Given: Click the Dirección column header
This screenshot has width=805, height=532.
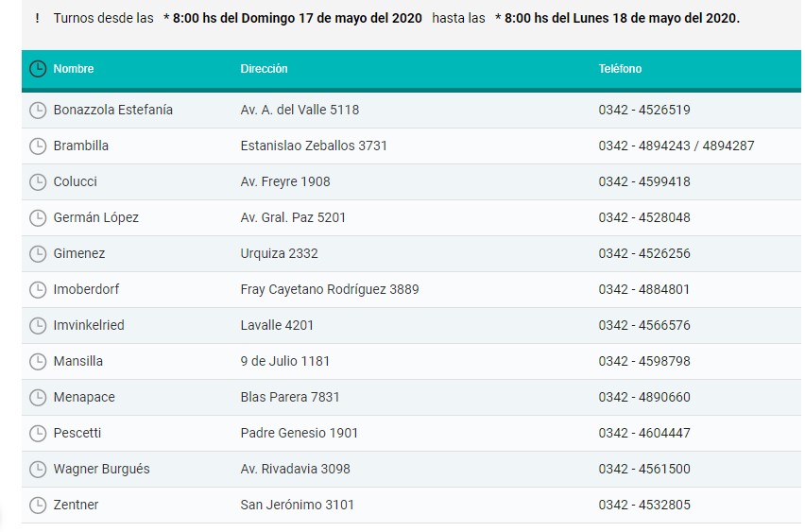Looking at the screenshot, I should coord(264,69).
